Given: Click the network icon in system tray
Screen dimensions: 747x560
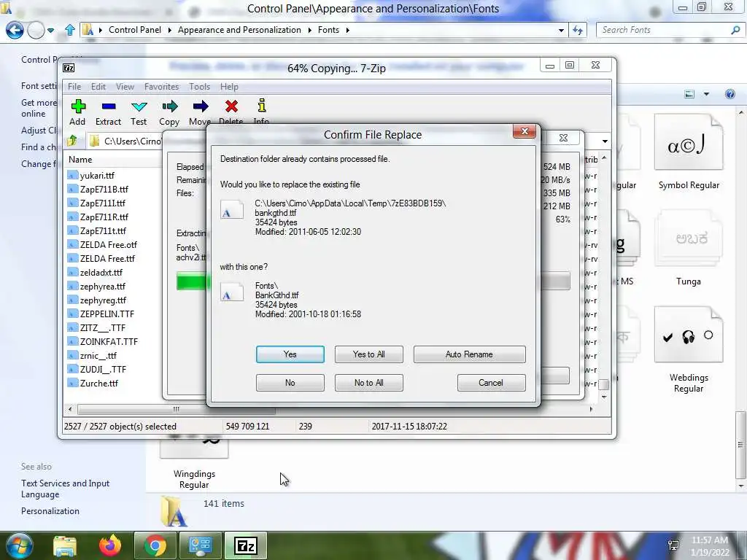Looking at the screenshot, I should (673, 545).
